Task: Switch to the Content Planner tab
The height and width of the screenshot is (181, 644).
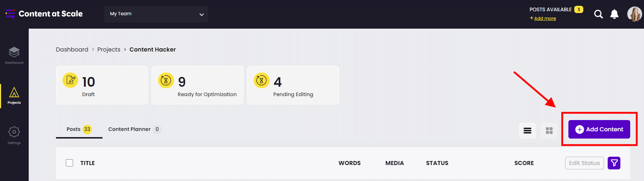Action: coord(134,129)
